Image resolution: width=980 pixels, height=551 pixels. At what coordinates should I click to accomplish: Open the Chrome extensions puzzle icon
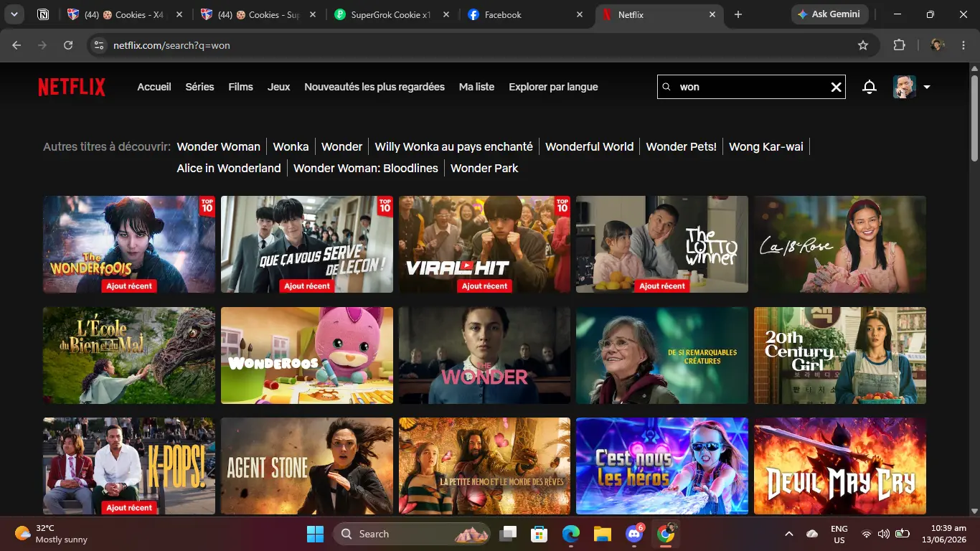[899, 45]
